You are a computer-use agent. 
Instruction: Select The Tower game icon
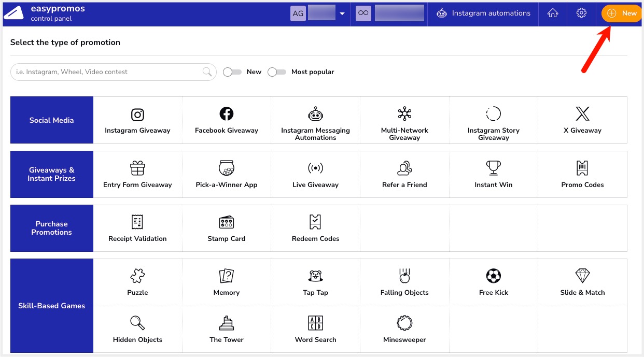(227, 323)
